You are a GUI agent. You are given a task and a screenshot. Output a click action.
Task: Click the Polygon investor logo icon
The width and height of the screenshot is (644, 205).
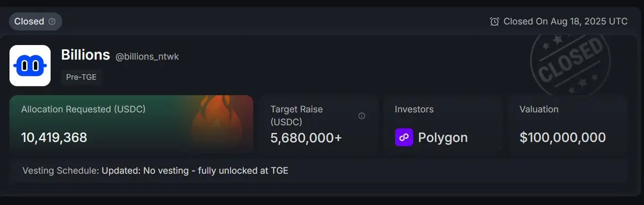[404, 137]
